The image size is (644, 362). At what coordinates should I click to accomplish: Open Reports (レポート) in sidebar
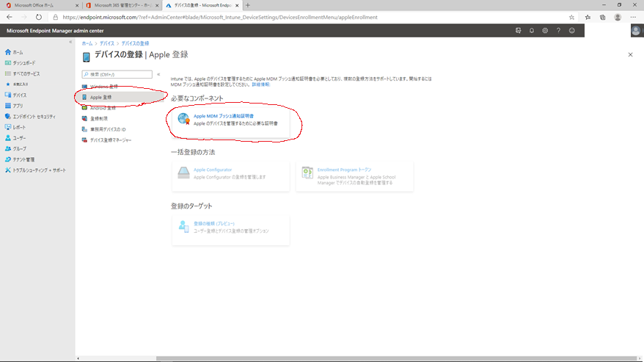click(15, 127)
